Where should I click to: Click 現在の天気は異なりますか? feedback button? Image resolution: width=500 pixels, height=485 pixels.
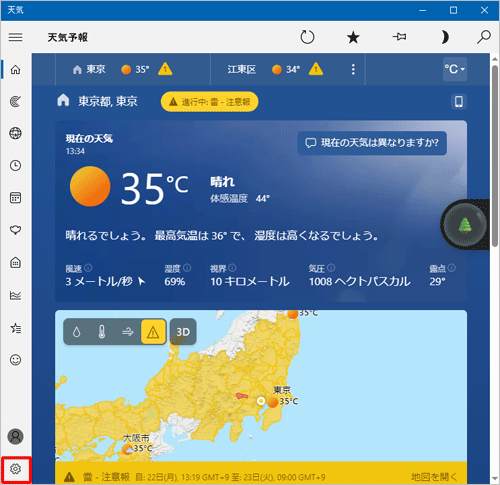coord(372,143)
